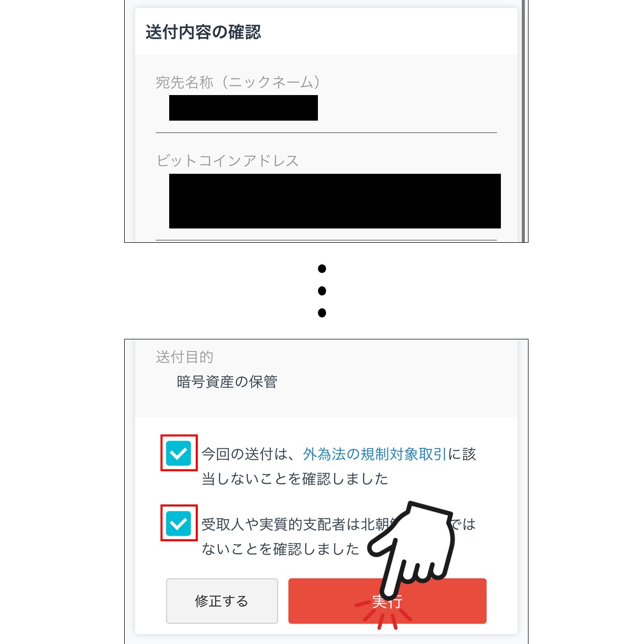The image size is (644, 644).
Task: Click the blacked-out nickname value
Action: (243, 108)
